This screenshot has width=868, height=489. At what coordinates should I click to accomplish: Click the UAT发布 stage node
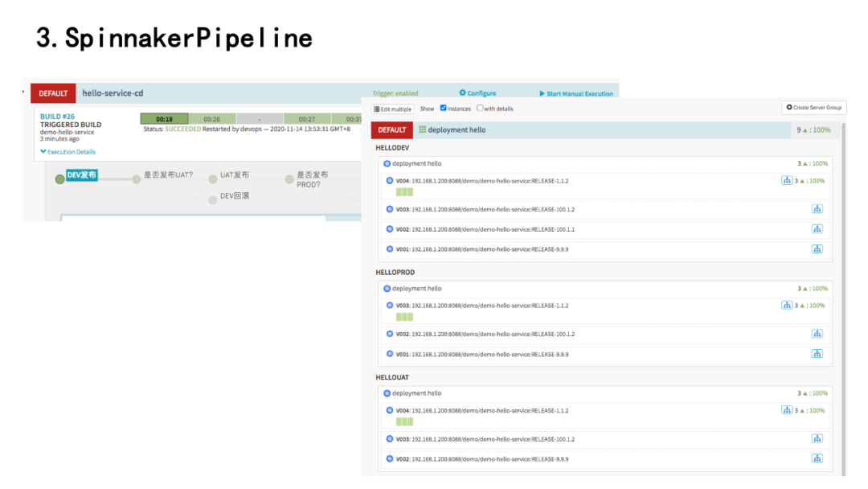(x=212, y=179)
